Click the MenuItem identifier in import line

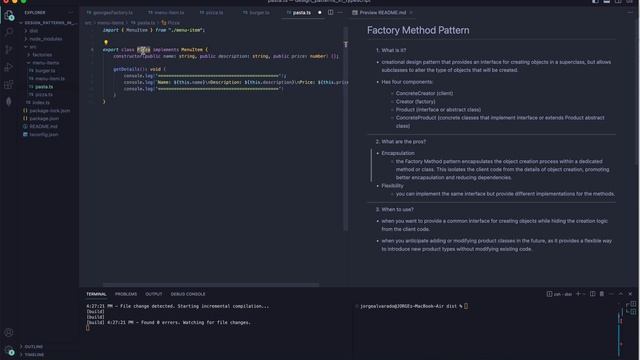[137, 30]
